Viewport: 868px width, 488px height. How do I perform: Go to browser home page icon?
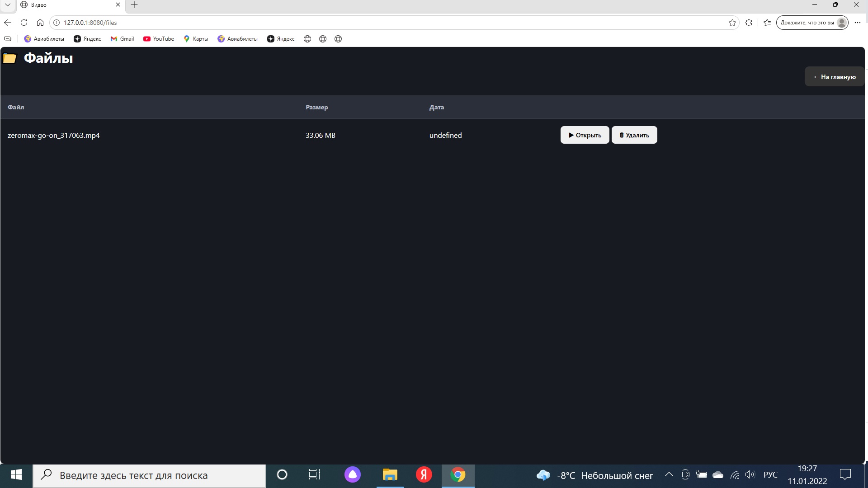pos(40,23)
